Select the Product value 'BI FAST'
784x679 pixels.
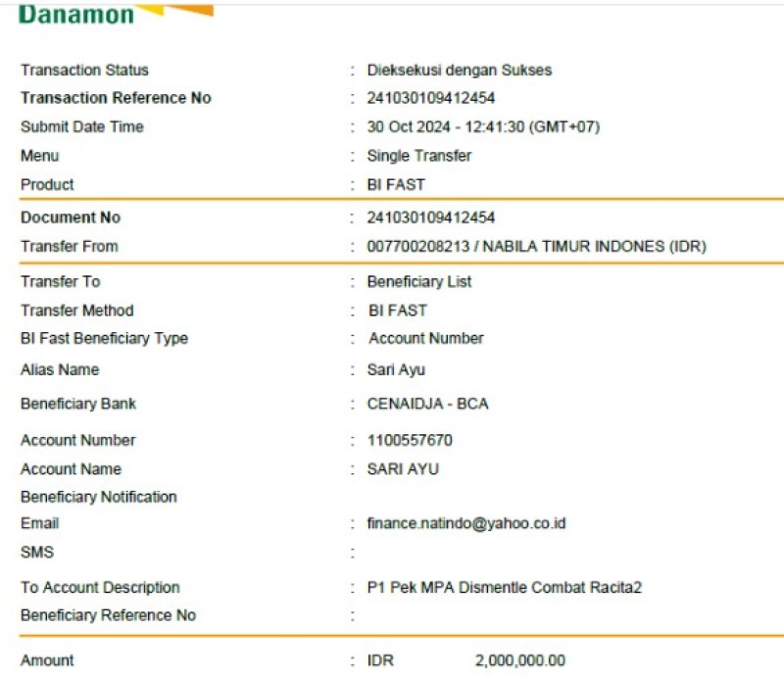click(396, 185)
